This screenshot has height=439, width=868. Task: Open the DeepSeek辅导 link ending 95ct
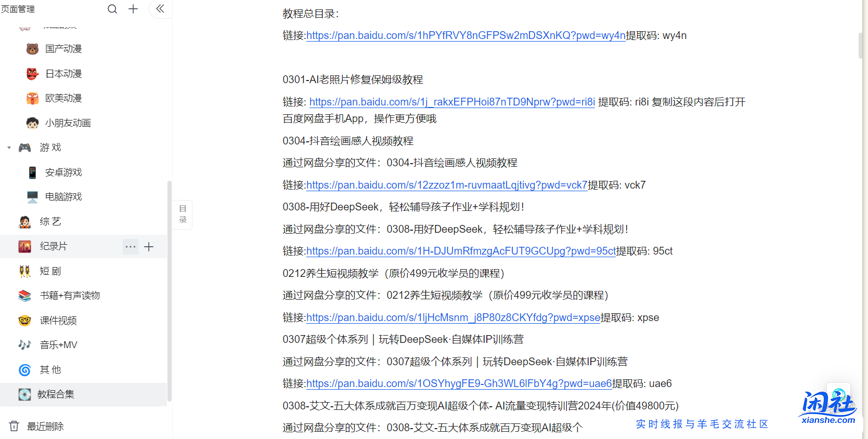461,251
